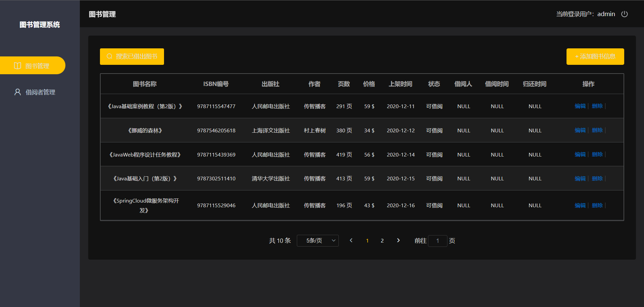Click the person icon beside 借阅者管理

17,92
